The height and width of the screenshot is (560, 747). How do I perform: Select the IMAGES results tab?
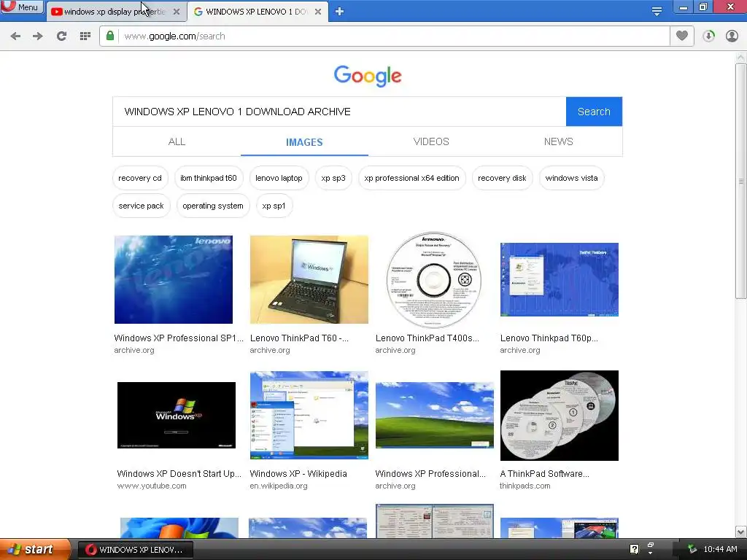pyautogui.click(x=304, y=142)
